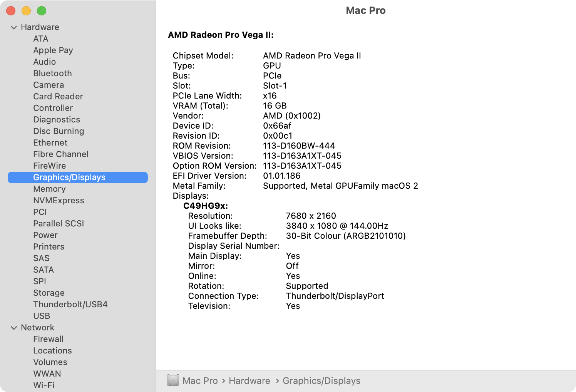Image resolution: width=576 pixels, height=392 pixels.
Task: Click the Thunderbolt/DisplayPort connection value
Action: click(335, 296)
